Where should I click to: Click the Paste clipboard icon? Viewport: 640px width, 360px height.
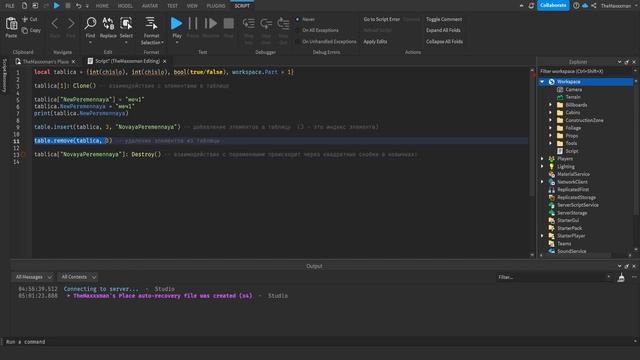(x=11, y=24)
